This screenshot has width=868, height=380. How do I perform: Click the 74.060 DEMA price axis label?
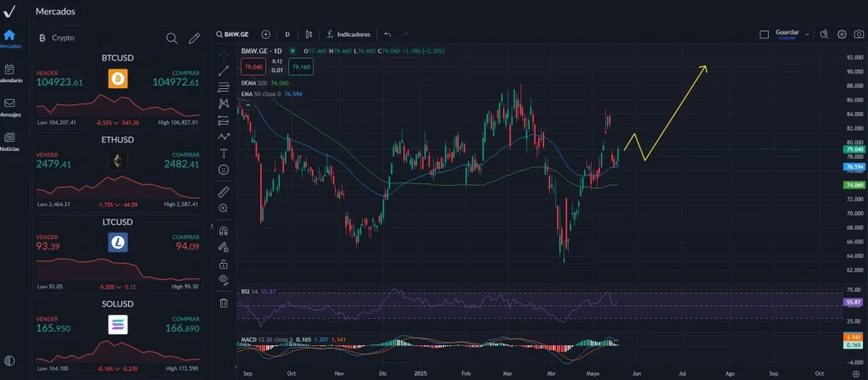click(x=854, y=185)
